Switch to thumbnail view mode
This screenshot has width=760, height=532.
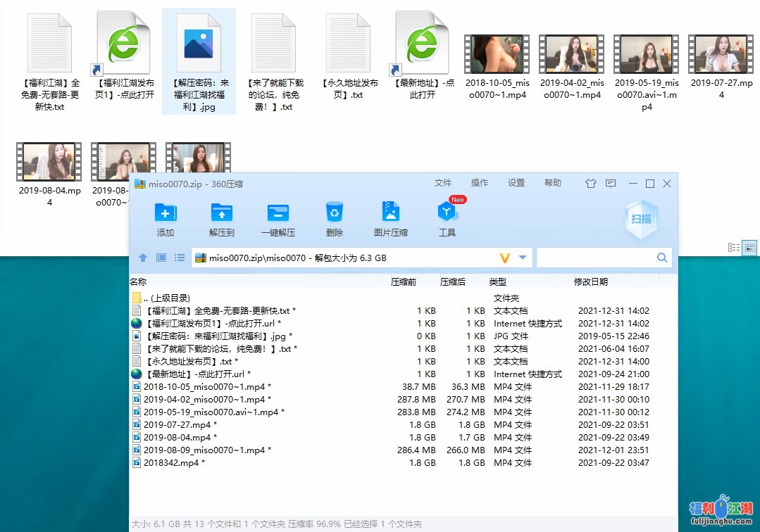tap(750, 246)
